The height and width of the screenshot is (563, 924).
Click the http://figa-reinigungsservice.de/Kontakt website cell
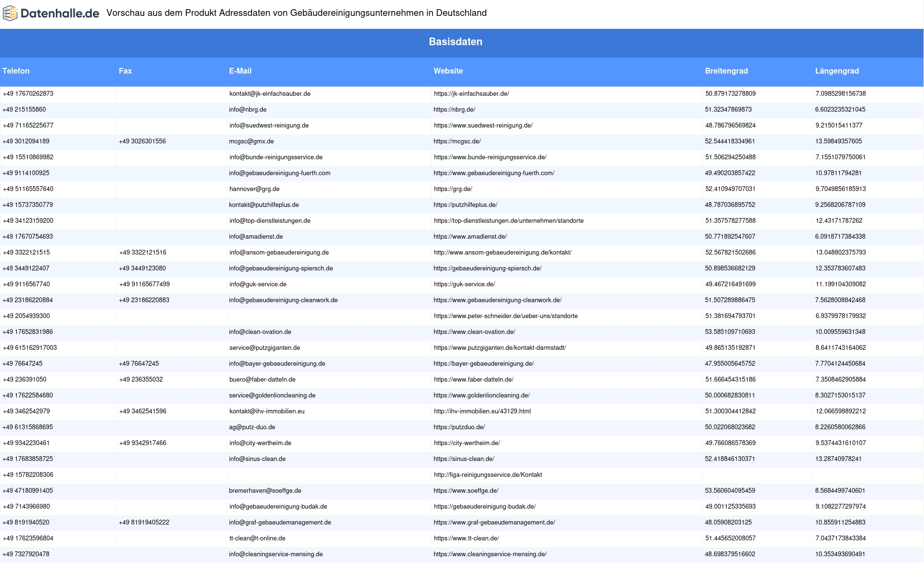point(488,475)
